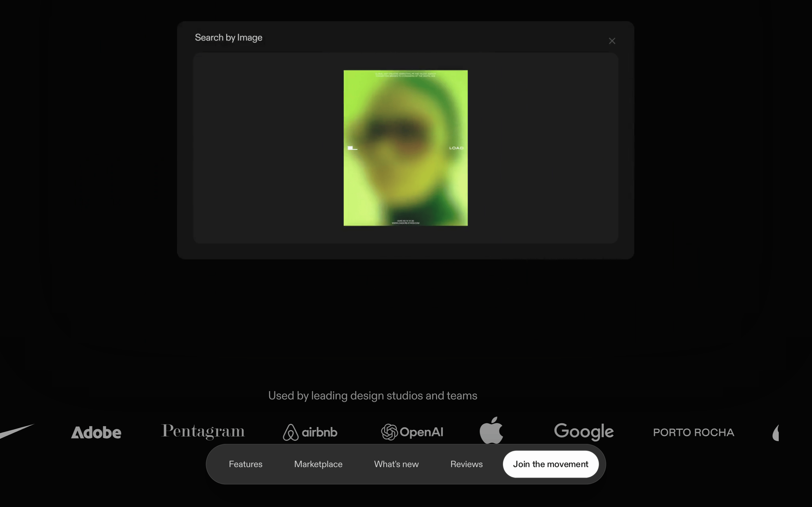Go to What's new section
Image resolution: width=812 pixels, height=507 pixels.
(x=396, y=464)
